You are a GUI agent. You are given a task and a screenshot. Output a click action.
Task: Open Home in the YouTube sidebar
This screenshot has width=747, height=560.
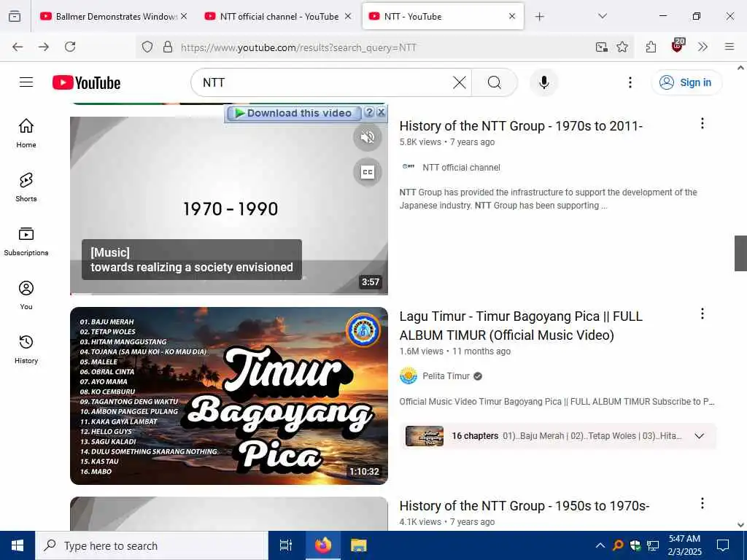tap(26, 133)
